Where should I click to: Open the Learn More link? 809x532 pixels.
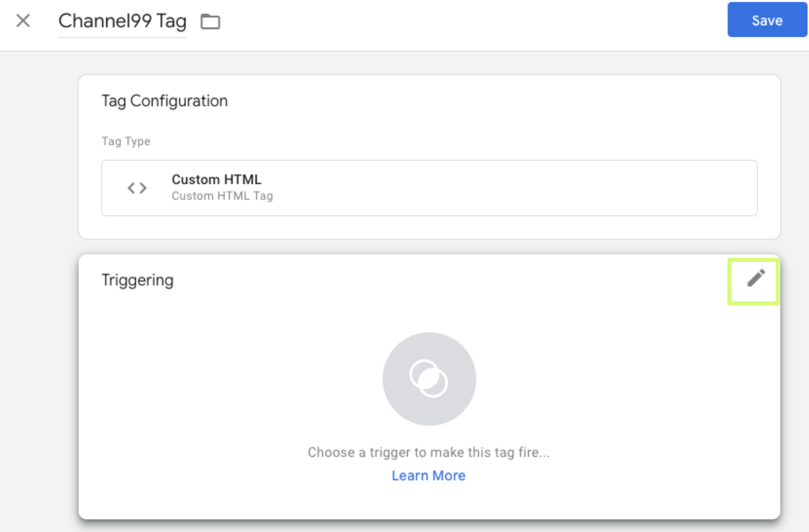click(x=429, y=476)
